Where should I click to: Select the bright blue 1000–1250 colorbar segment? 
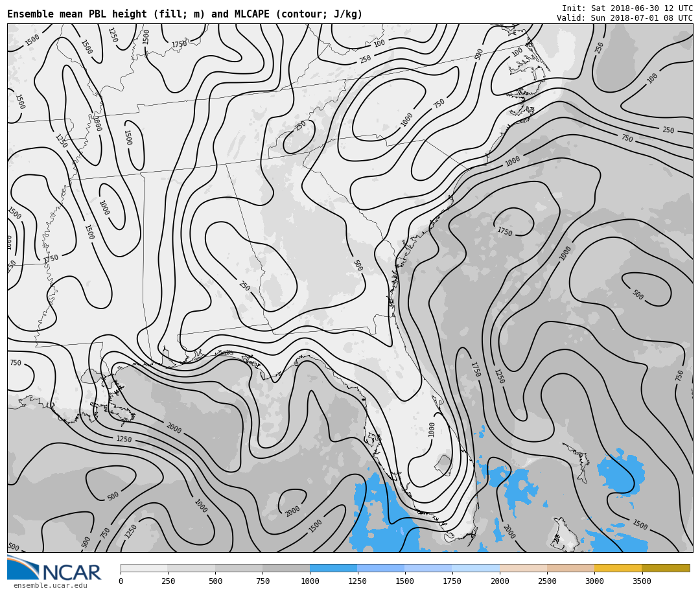click(333, 568)
